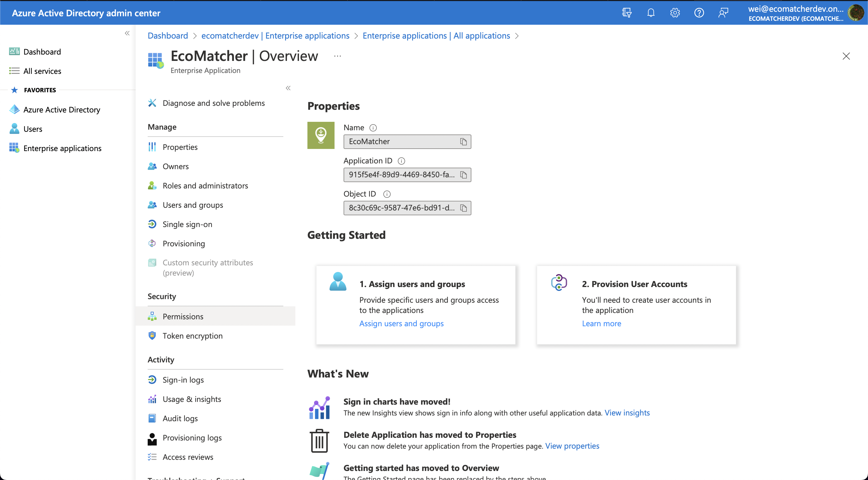This screenshot has height=480, width=868.
Task: Click the Provision User Accounts card heading
Action: (634, 284)
